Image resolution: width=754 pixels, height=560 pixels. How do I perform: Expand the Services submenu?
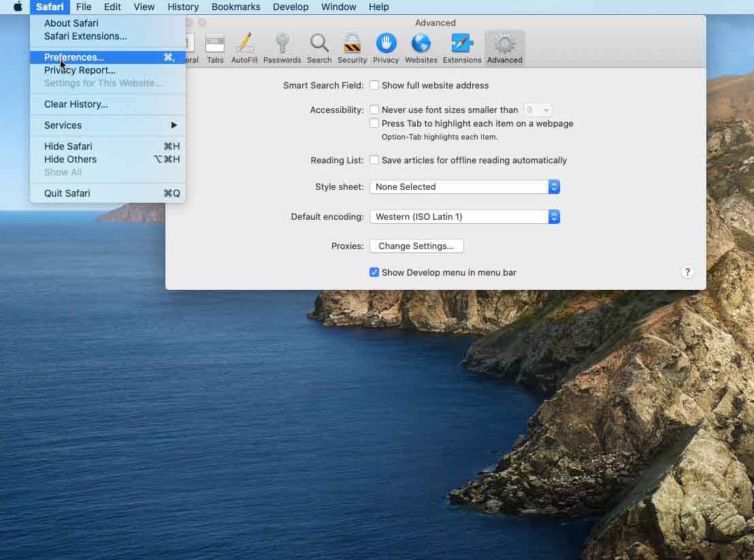108,125
